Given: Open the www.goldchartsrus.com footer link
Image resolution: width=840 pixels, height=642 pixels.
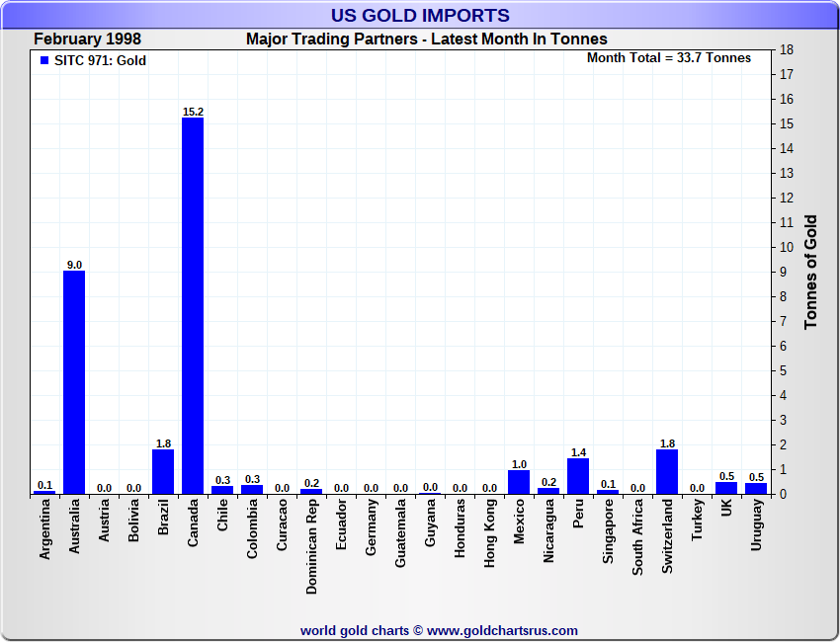Looking at the screenshot, I should tap(502, 630).
